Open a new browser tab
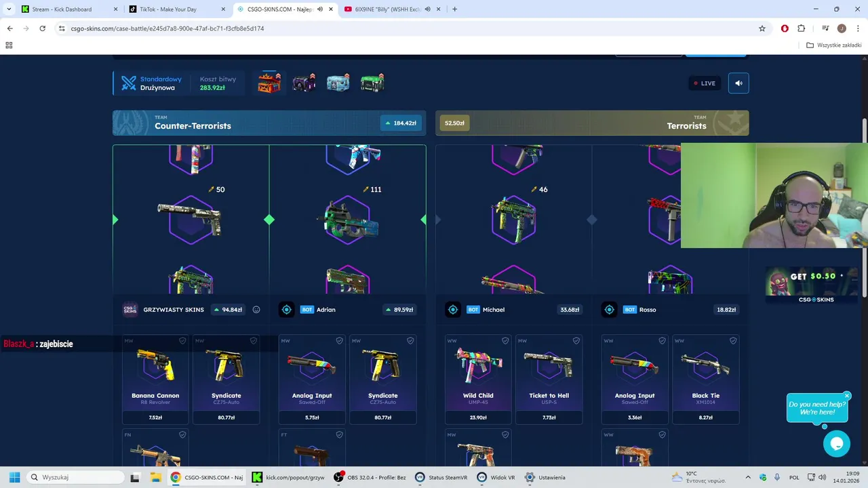This screenshot has height=488, width=868. pos(454,9)
